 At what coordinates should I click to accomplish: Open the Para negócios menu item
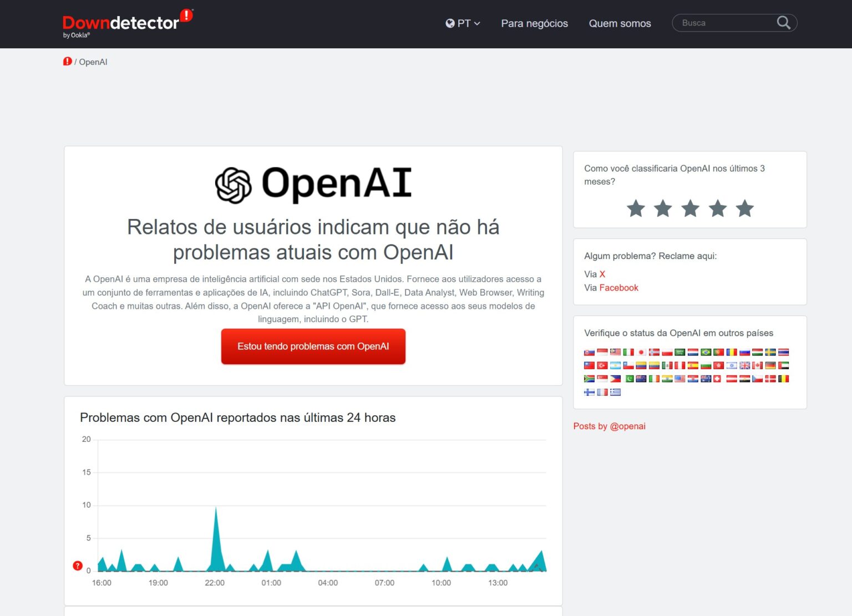pyautogui.click(x=534, y=23)
